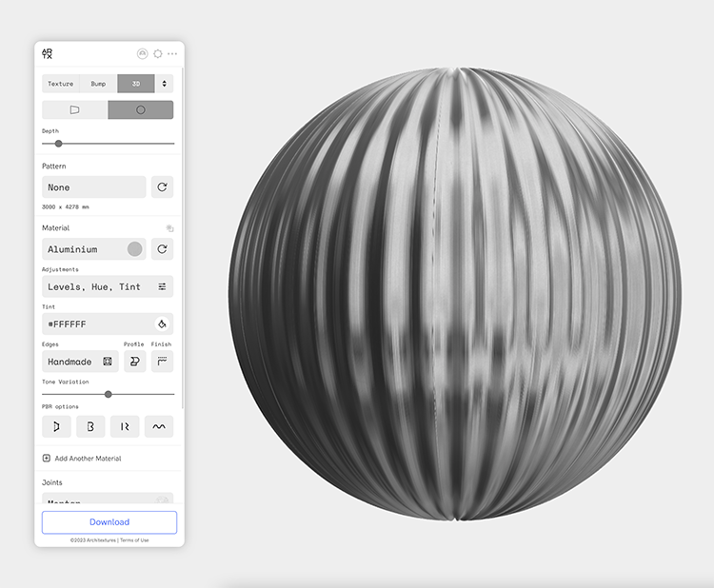Switch to the Bump view tab
This screenshot has height=588, width=714.
coord(99,84)
